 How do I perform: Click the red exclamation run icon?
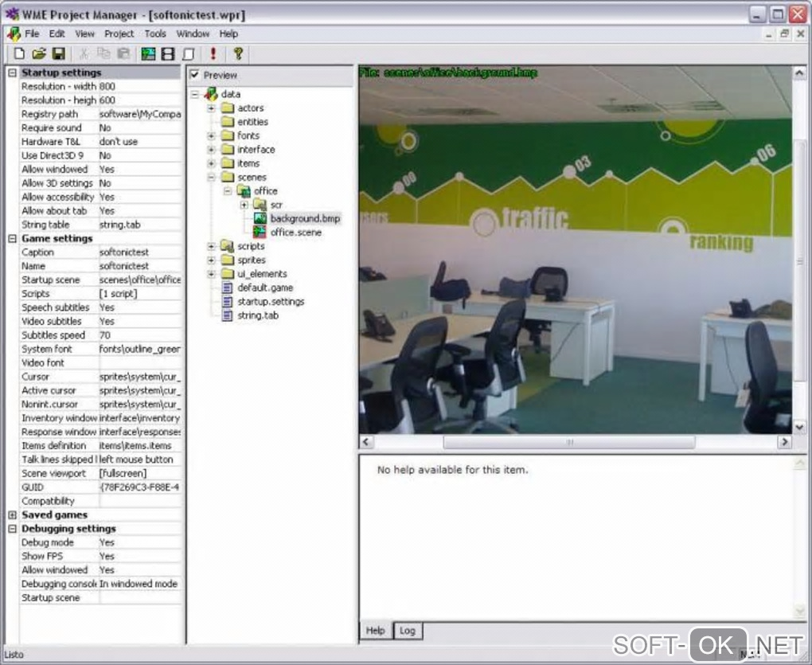213,53
